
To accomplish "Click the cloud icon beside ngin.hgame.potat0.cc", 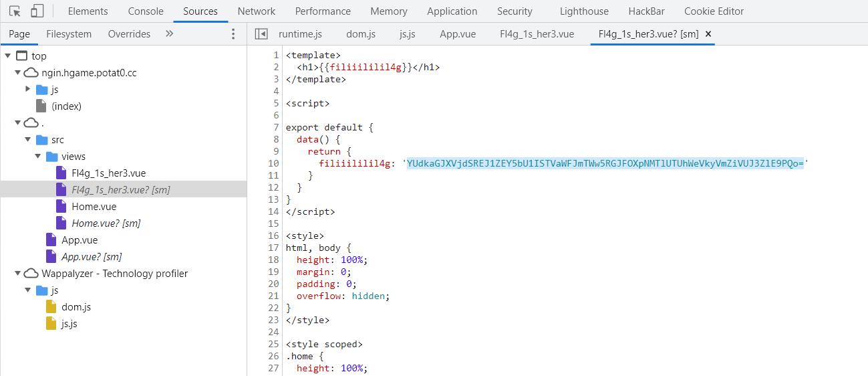I will 31,73.
